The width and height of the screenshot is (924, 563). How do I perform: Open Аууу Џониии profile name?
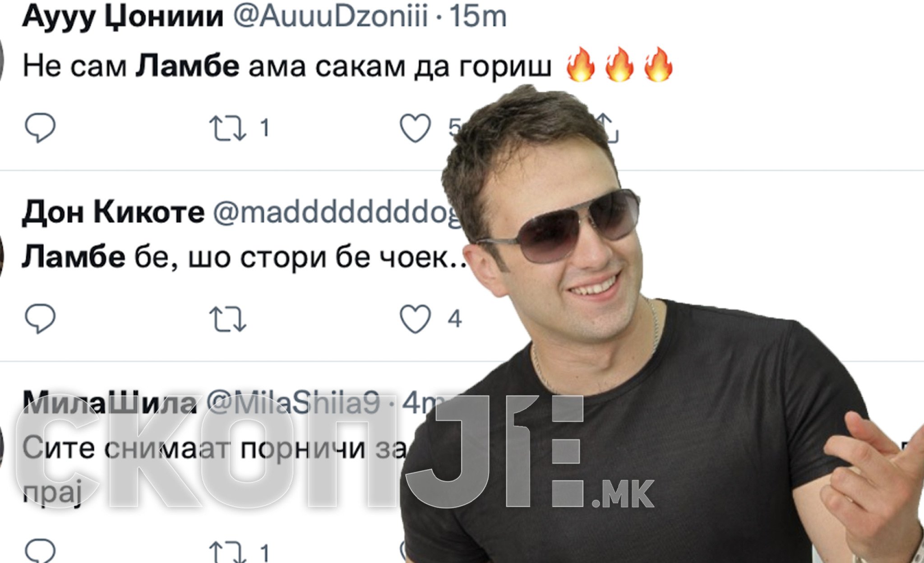(x=123, y=17)
